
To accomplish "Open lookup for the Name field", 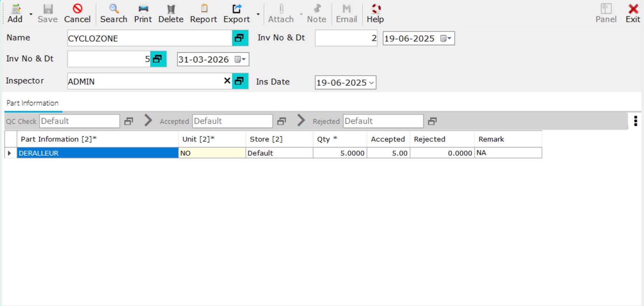I will [240, 38].
